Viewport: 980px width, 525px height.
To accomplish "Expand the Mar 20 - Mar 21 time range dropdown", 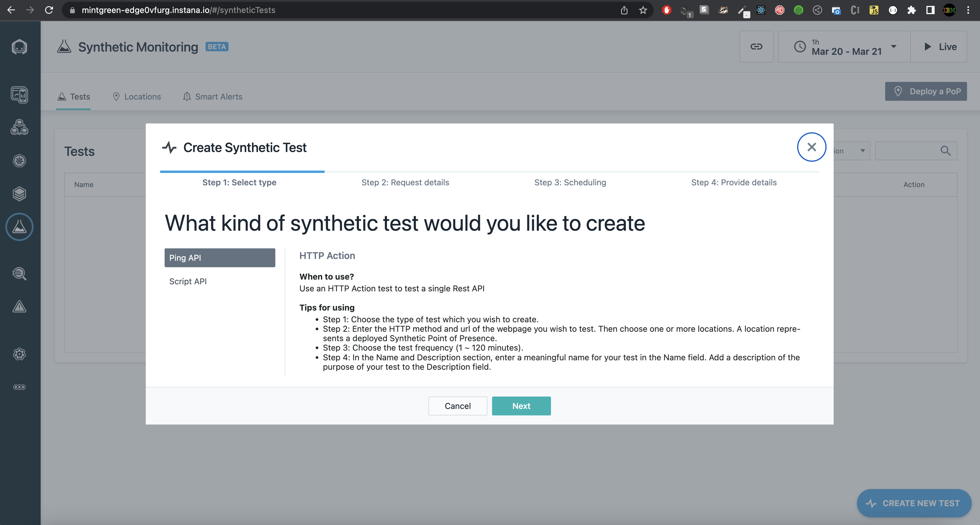I will pyautogui.click(x=845, y=47).
